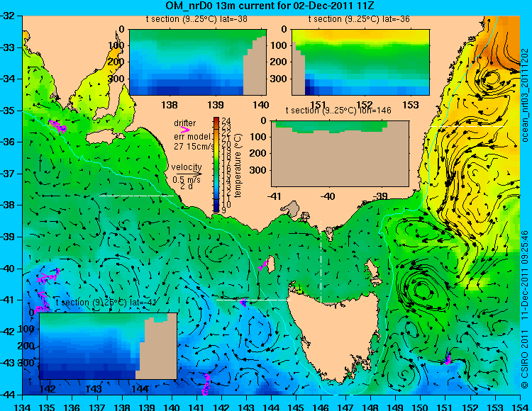The image size is (532, 411).
Task: Click the drifter track near 151E 43S
Action: [x=448, y=359]
